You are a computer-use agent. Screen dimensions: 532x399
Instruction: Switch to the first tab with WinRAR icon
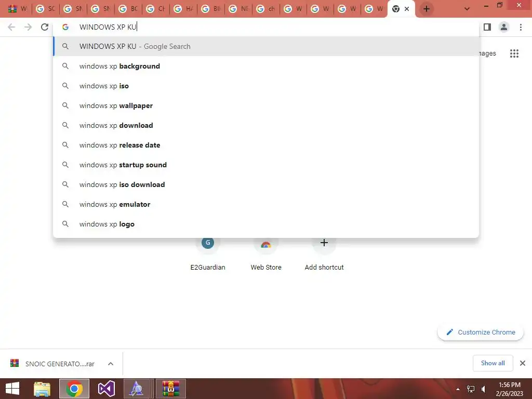tap(17, 9)
